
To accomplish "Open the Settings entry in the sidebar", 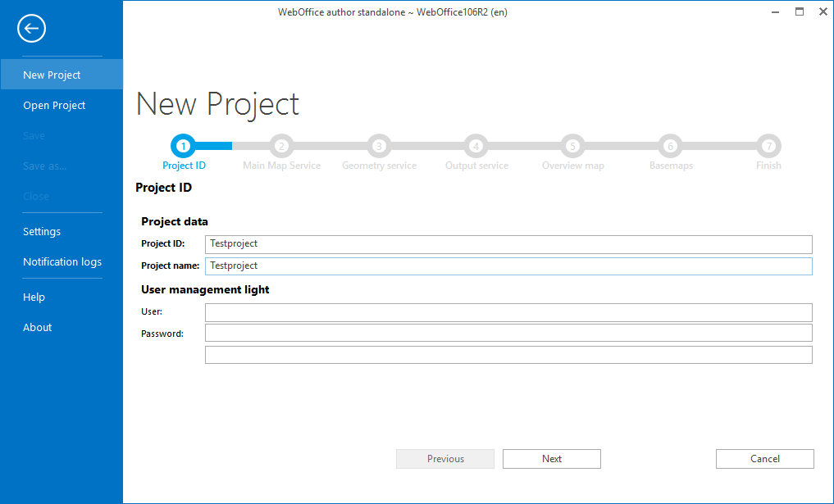I will (42, 231).
